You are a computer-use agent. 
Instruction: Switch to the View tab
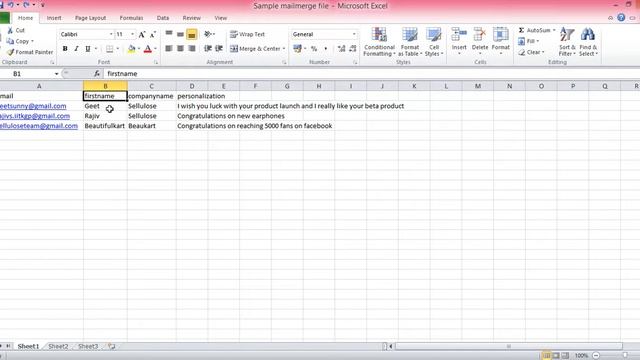coord(220,18)
